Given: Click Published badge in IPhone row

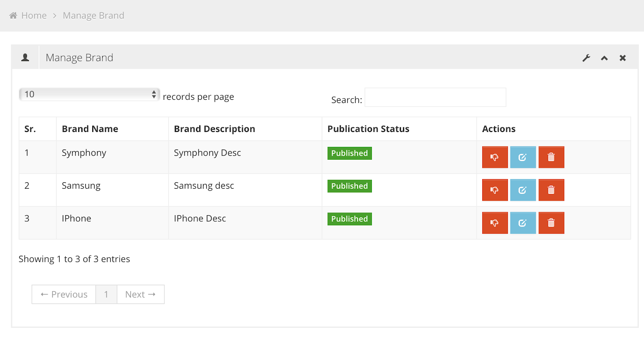Looking at the screenshot, I should 349,219.
